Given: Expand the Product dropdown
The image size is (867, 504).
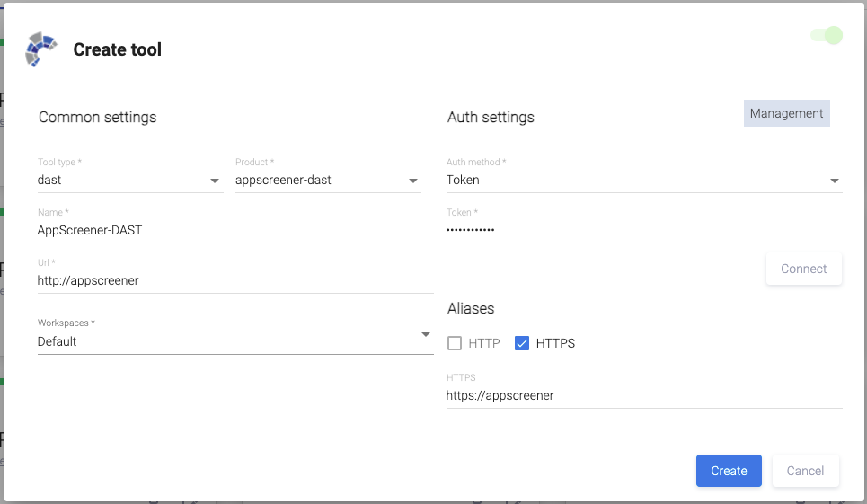Looking at the screenshot, I should point(327,181).
